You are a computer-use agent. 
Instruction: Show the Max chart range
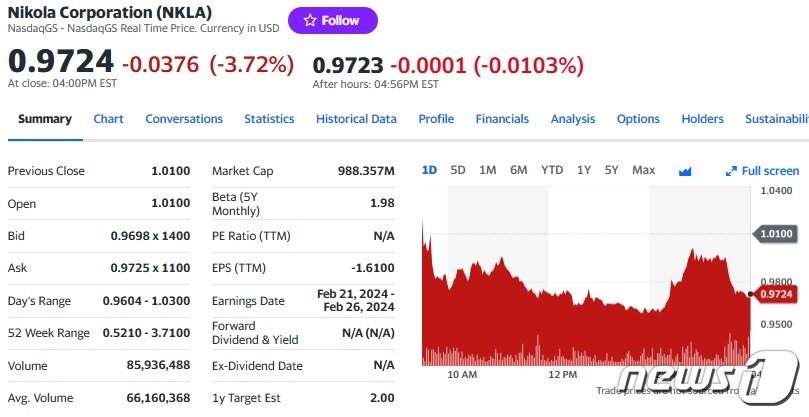coord(643,170)
